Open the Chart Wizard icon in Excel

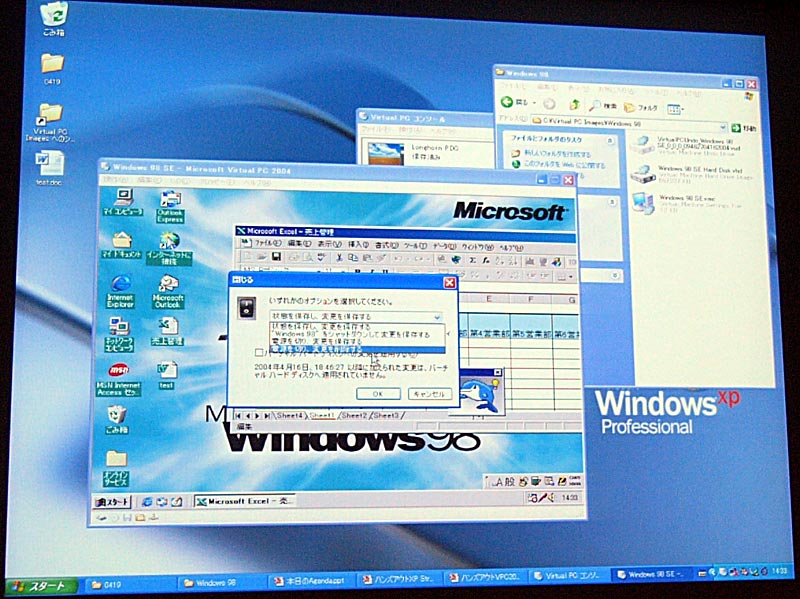pos(530,261)
